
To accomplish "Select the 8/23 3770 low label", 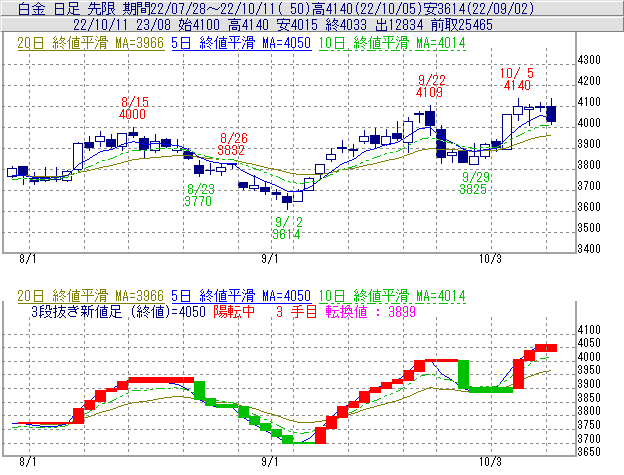I will (199, 195).
